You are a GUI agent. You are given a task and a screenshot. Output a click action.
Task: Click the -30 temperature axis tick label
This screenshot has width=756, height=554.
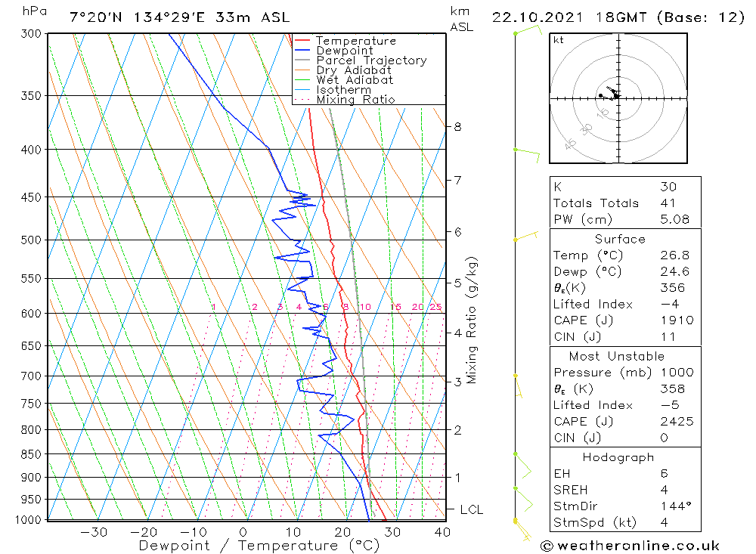[x=94, y=532]
